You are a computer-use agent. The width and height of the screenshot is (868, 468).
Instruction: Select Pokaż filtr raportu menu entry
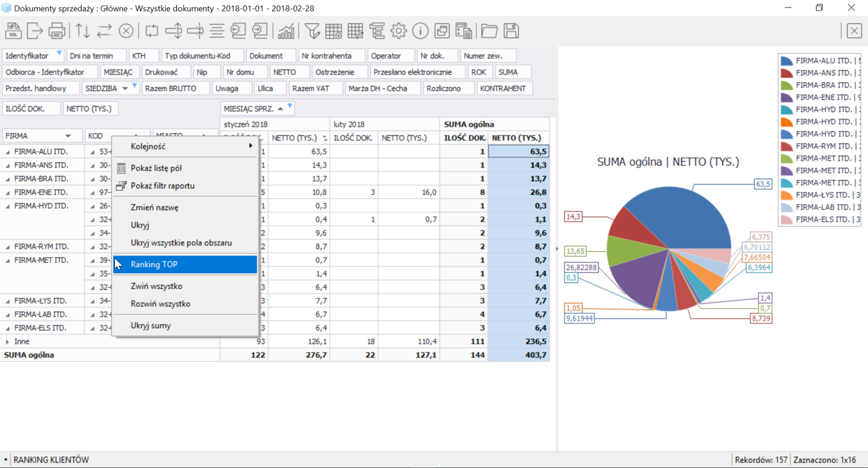[185, 185]
